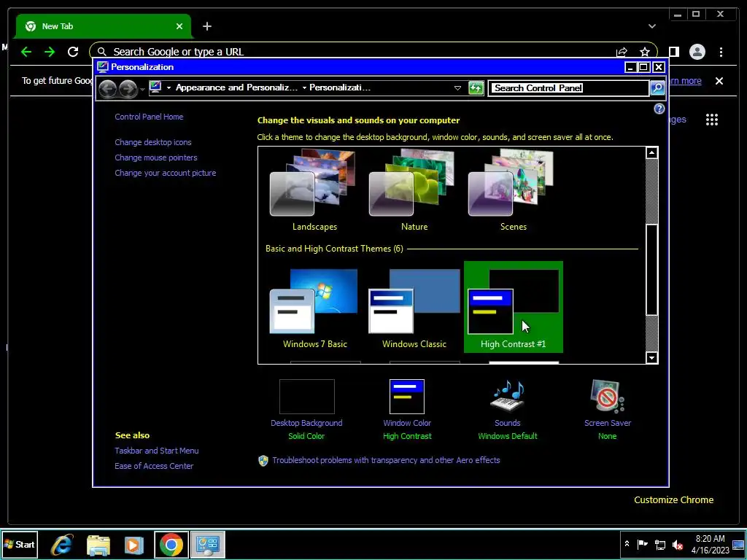Viewport: 747px width, 560px height.
Task: Show hidden system tray icons
Action: [x=627, y=544]
